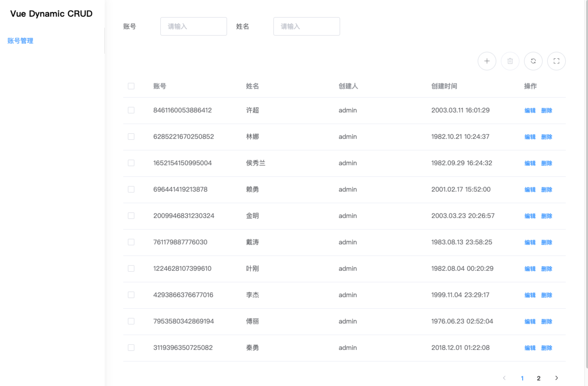This screenshot has height=386, width=588.
Task: Go to page 2
Action: point(539,378)
